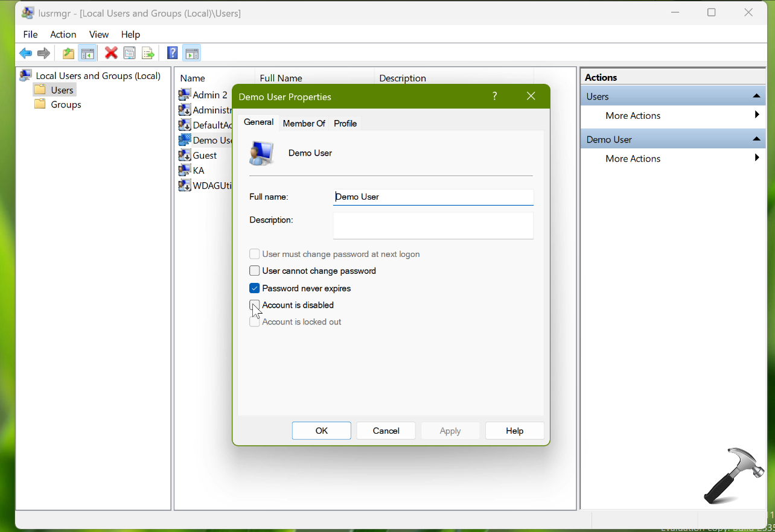Toggle Show/Hide Console Tree toolbar icon
This screenshot has width=775, height=532.
[87, 54]
